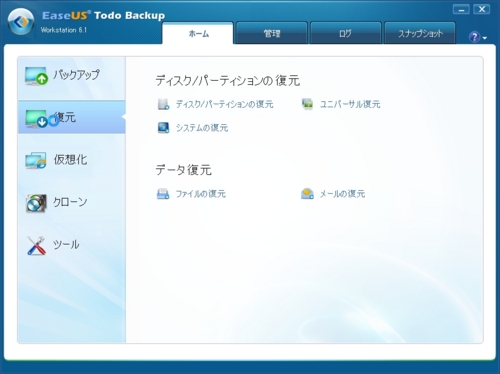The image size is (500, 374).
Task: Open ツール section label
Action: (66, 244)
